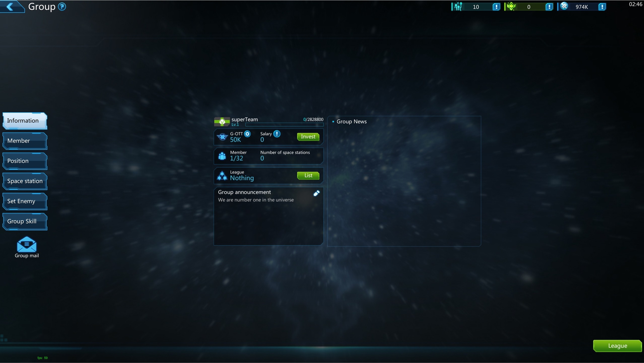This screenshot has width=644, height=363.
Task: Click the group experience progress bar
Action: pos(284,125)
